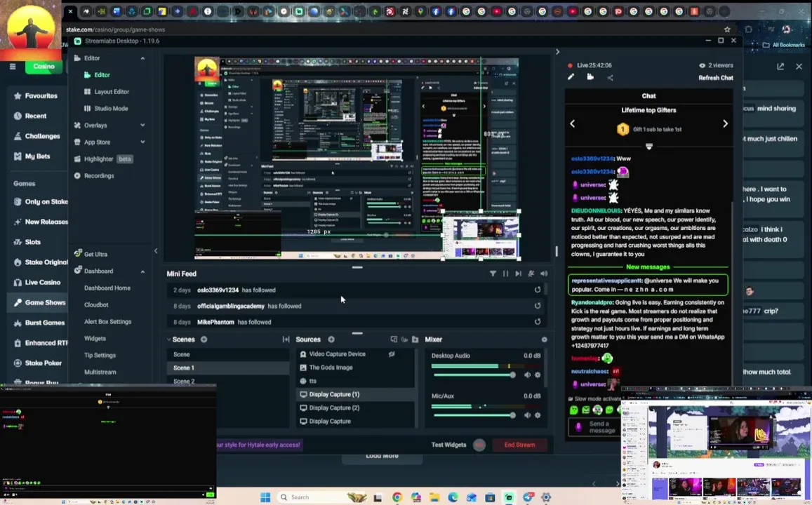Mute the Desktop Audio channel

tap(527, 375)
